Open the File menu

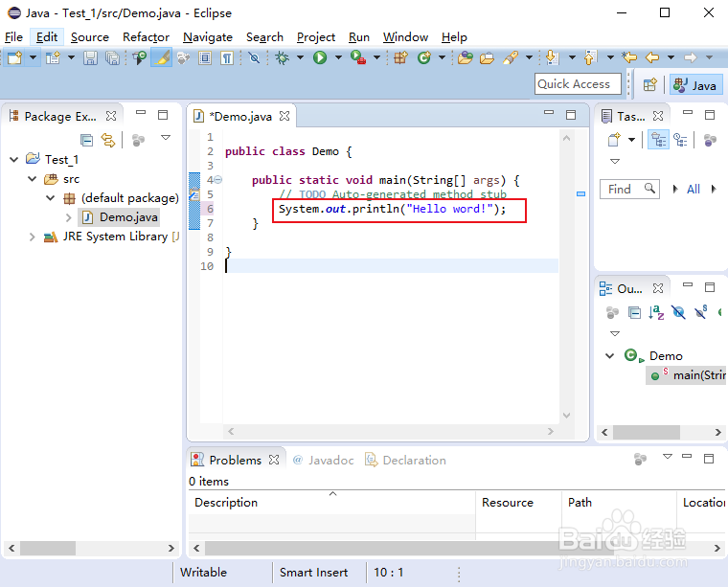pos(13,37)
